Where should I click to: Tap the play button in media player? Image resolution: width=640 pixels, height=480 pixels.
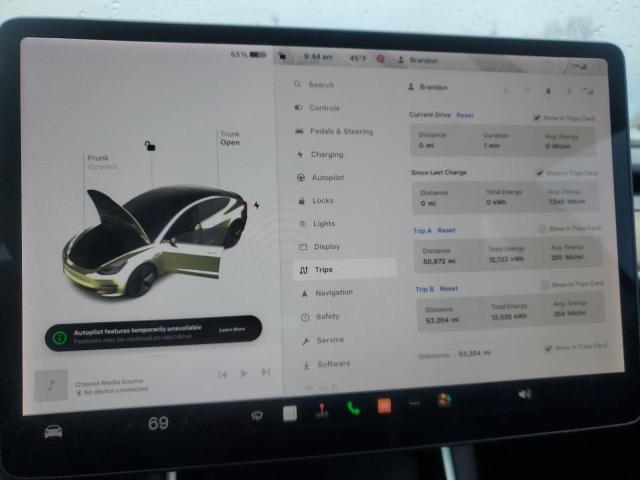pos(244,373)
